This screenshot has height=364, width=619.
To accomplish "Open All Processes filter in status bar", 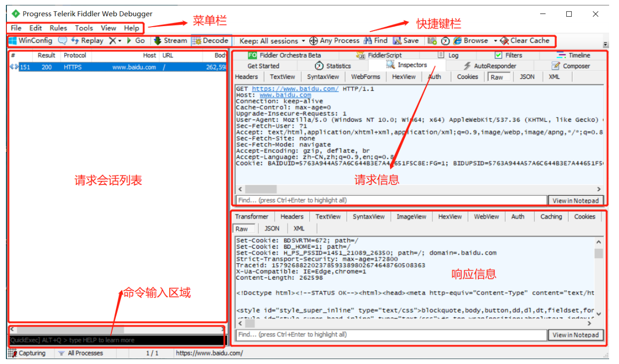I will [x=80, y=353].
